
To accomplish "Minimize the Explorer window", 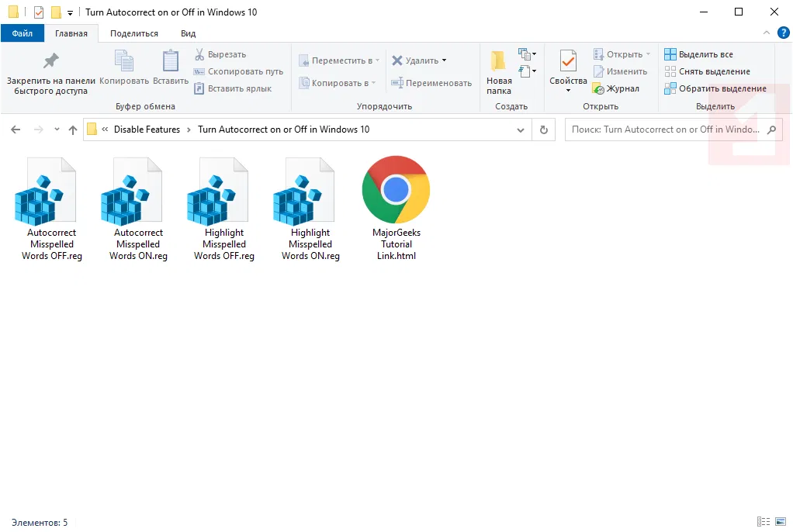I will click(704, 12).
